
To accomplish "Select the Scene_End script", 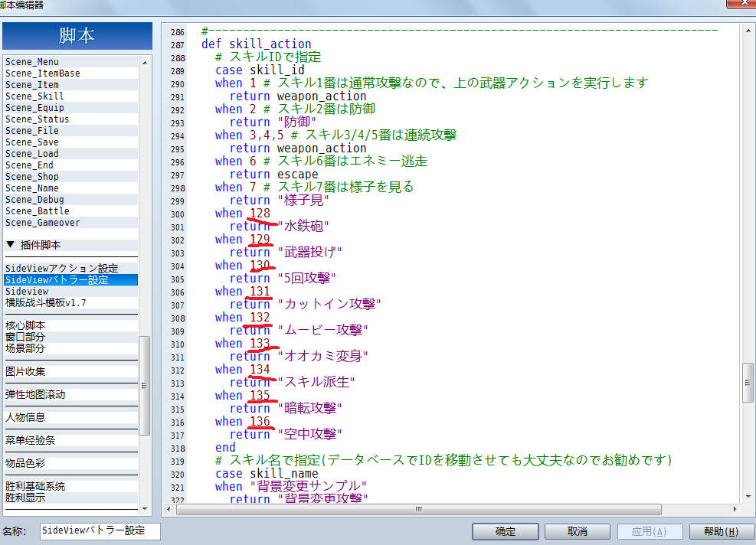I will pos(71,165).
